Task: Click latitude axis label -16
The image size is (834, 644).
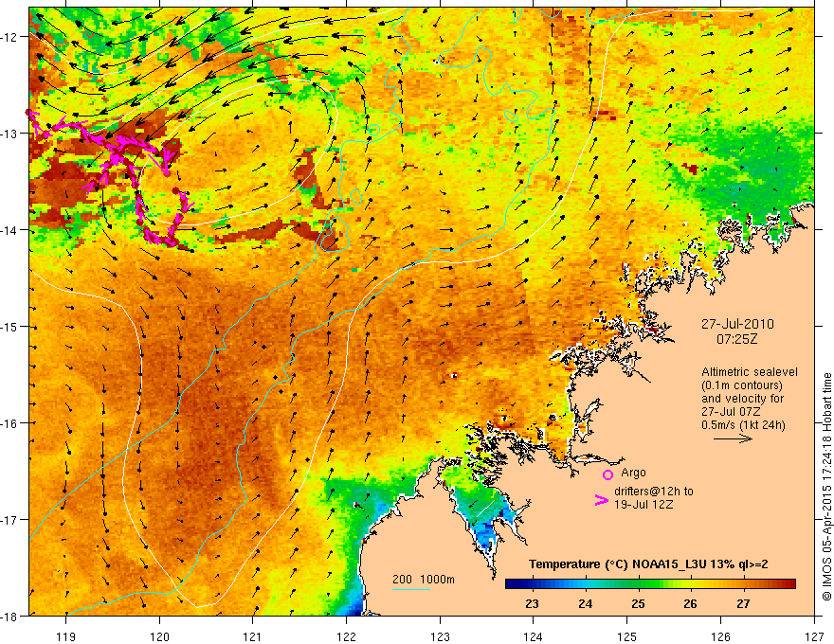Action: pyautogui.click(x=10, y=423)
